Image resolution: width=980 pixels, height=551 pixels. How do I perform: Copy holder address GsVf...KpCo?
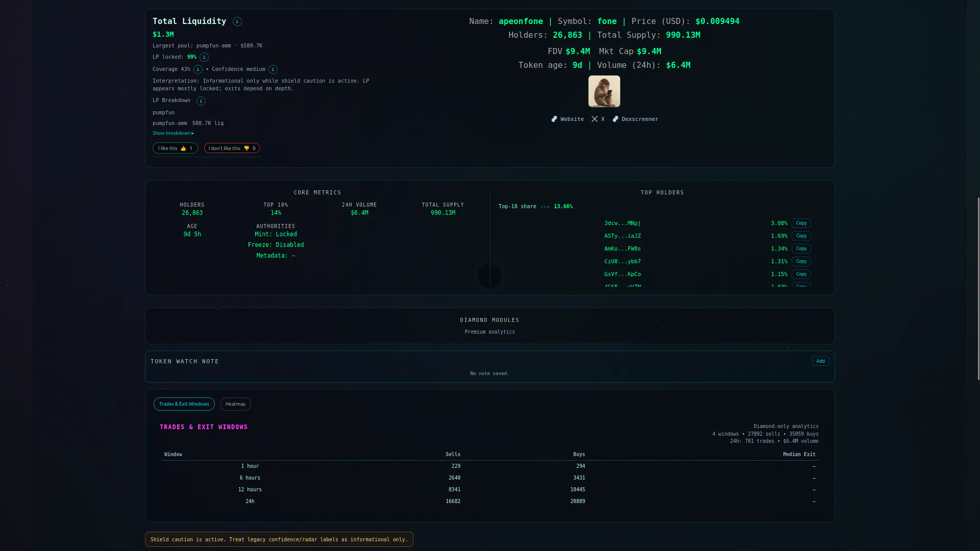[801, 274]
